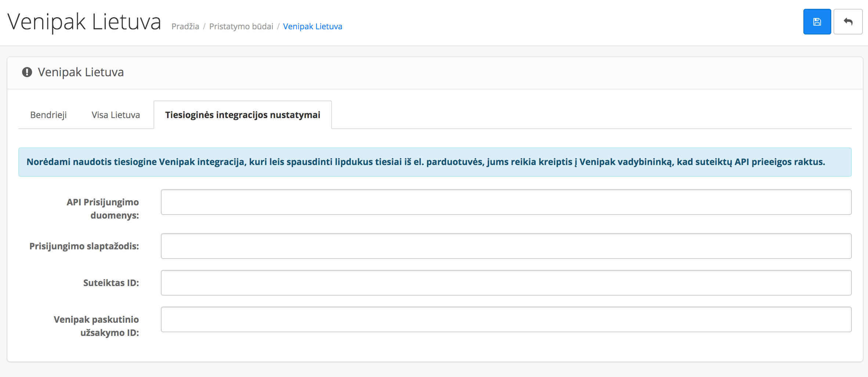Click the large Venipak Lietuva page title
Image resolution: width=868 pixels, height=377 pixels.
[84, 22]
